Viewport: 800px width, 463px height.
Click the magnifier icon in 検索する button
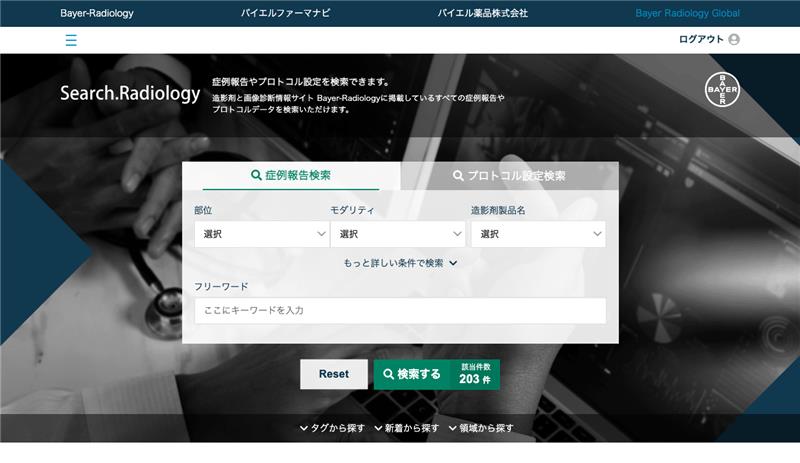click(388, 374)
